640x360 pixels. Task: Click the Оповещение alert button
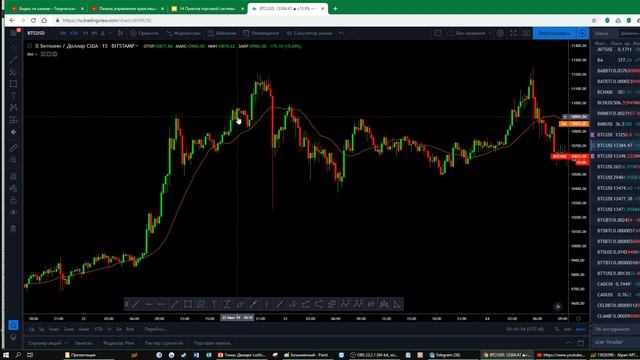coord(261,33)
